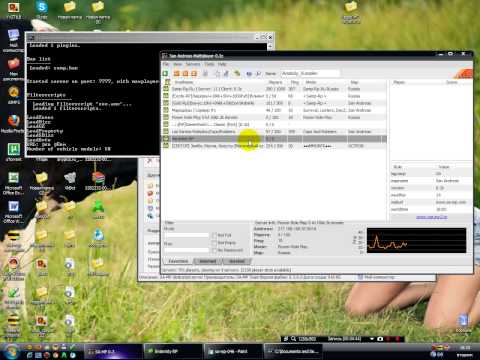Enable the Not Empty filter checkbox
The image size is (480, 360).
pos(214,243)
